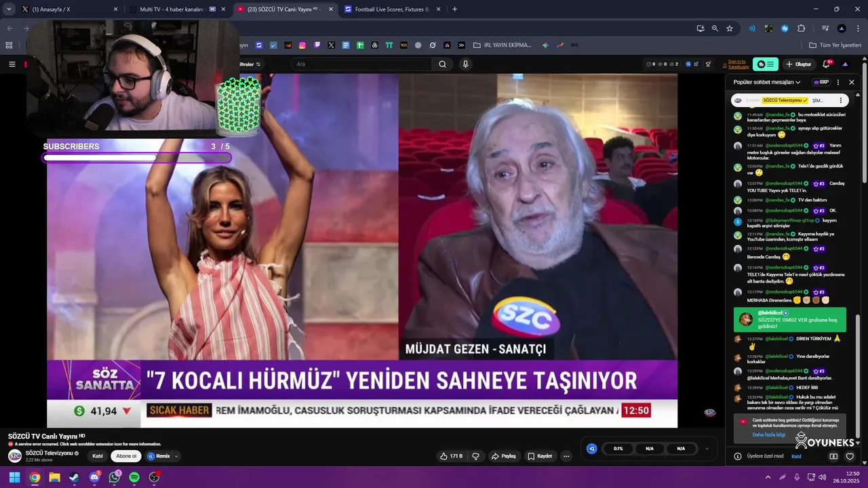Bookmark this page with star icon
The width and height of the screenshot is (868, 488).
730,28
